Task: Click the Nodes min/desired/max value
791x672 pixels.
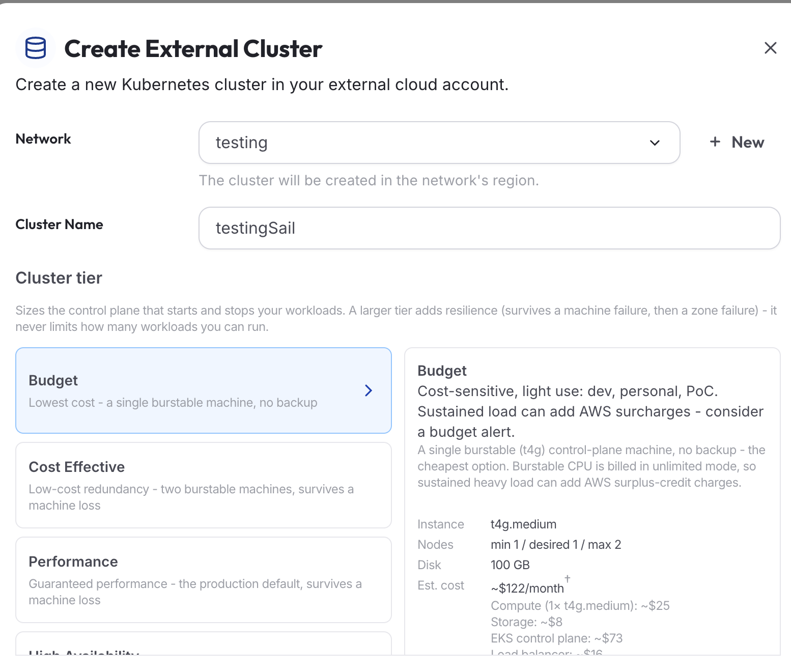Action: coord(556,545)
